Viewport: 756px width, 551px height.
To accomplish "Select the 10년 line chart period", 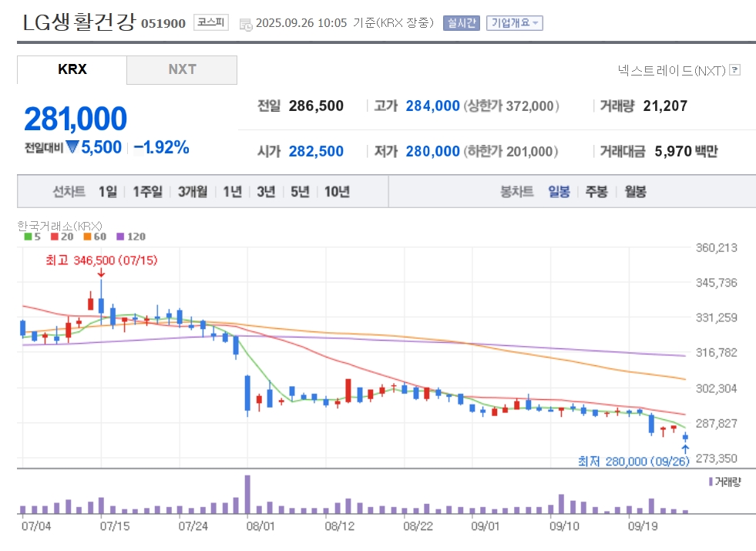I will [x=337, y=192].
